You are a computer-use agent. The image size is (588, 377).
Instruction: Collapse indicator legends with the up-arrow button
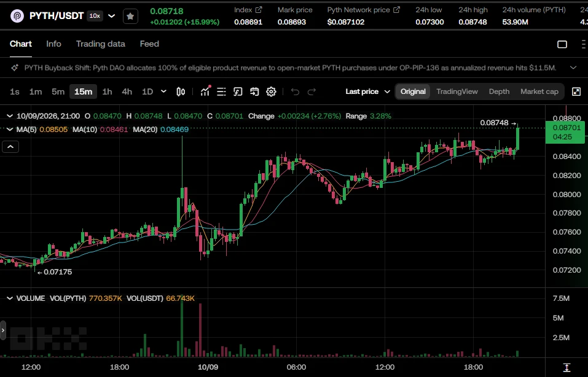(x=10, y=147)
